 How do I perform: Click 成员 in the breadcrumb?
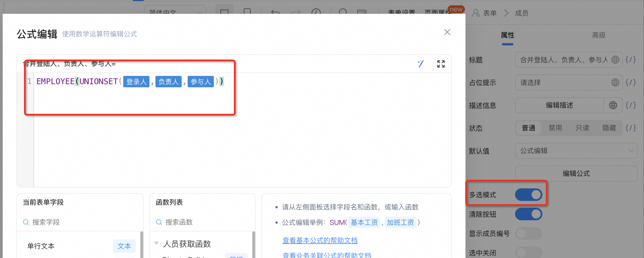click(522, 13)
